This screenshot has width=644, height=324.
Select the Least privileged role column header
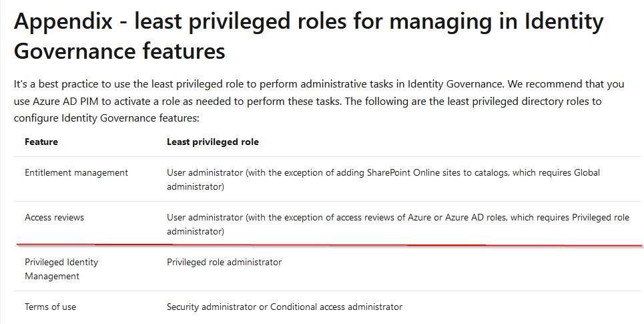click(x=213, y=142)
